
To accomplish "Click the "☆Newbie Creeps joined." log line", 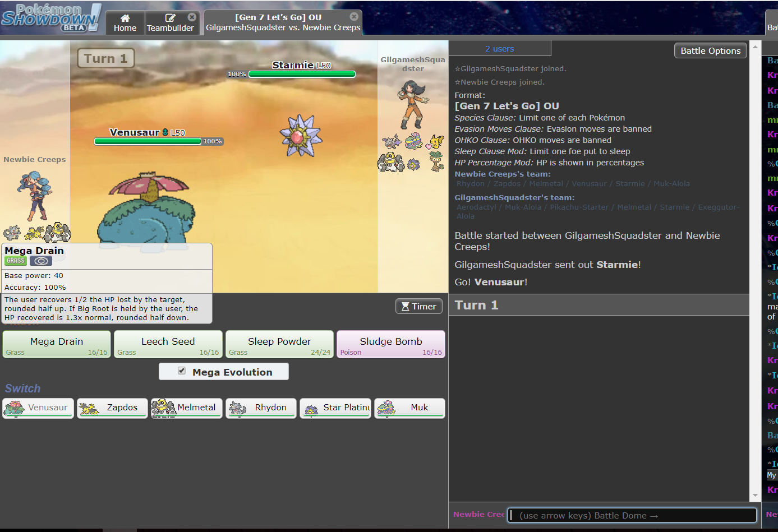I will 499,82.
